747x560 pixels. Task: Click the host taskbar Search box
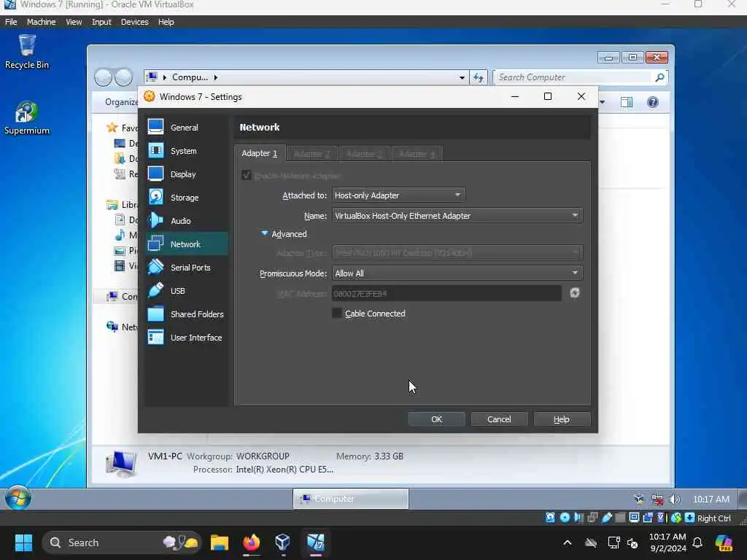point(122,542)
